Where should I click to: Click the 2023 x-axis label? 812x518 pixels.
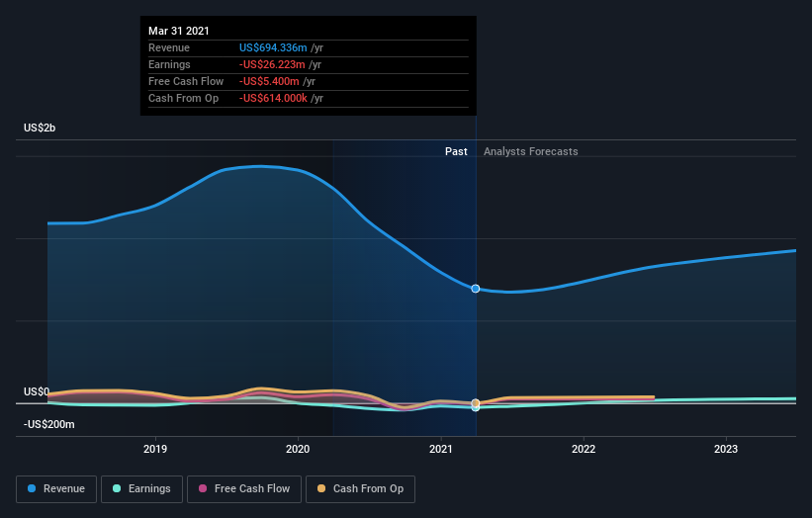coord(726,449)
